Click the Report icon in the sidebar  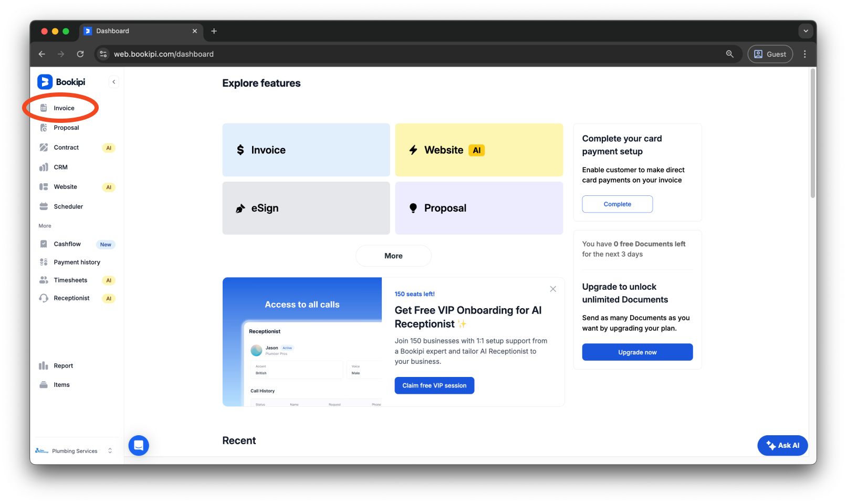(x=44, y=365)
